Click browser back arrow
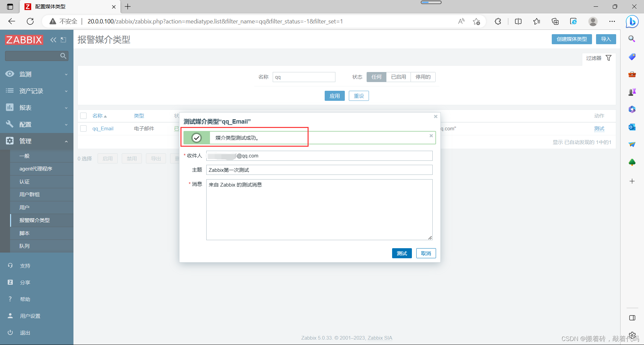The width and height of the screenshot is (644, 345). pyautogui.click(x=12, y=21)
